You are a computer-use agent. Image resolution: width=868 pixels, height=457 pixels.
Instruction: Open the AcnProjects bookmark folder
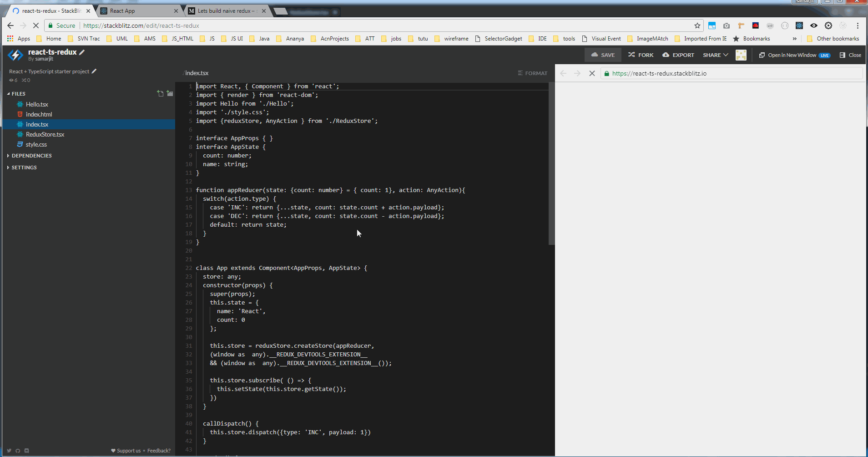click(330, 39)
